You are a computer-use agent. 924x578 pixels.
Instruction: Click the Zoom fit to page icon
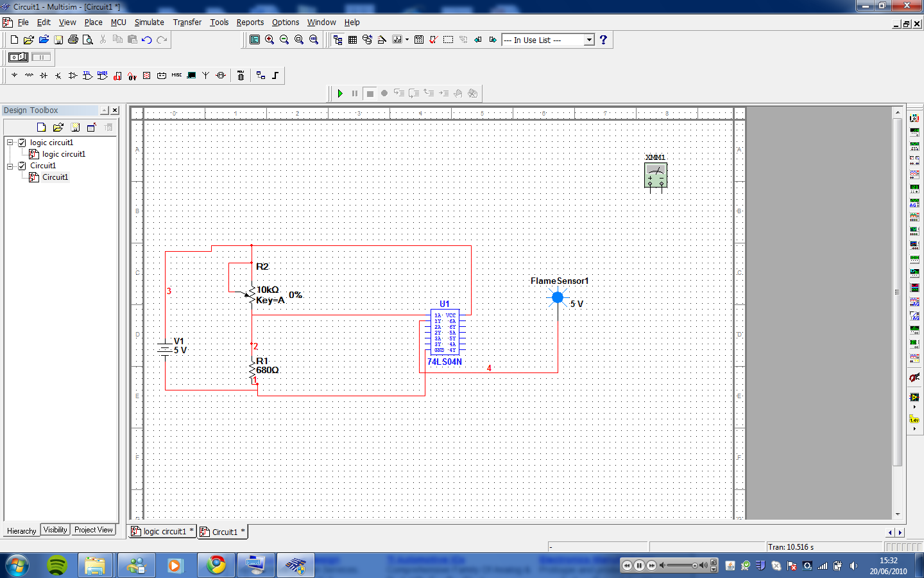[314, 40]
